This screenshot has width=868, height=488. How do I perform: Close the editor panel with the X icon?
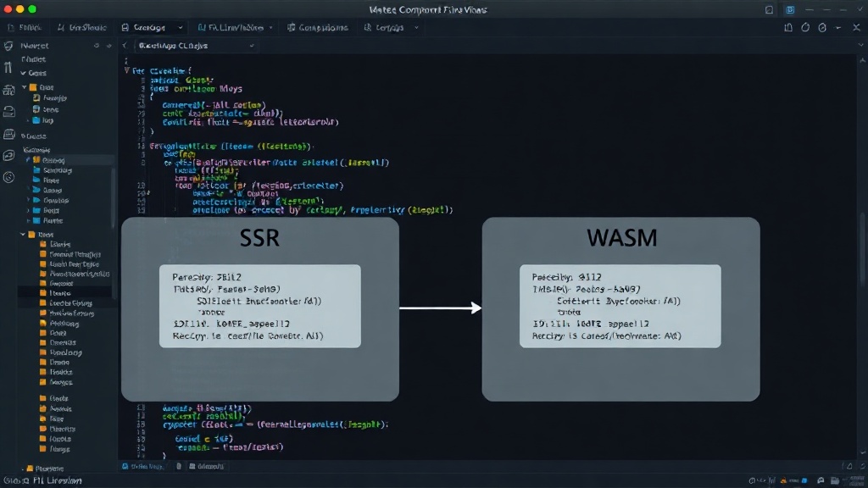coord(856,27)
